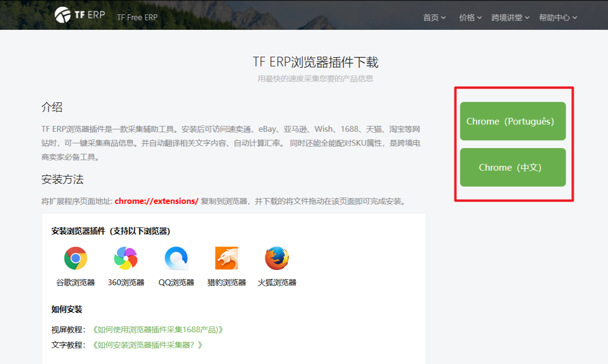Click the Firefox browser icon

[x=277, y=258]
